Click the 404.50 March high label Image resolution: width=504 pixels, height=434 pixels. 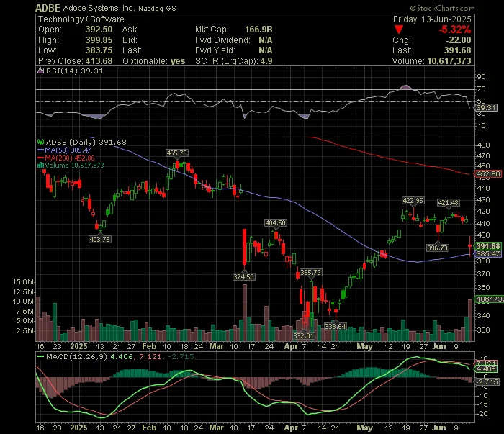pos(276,222)
